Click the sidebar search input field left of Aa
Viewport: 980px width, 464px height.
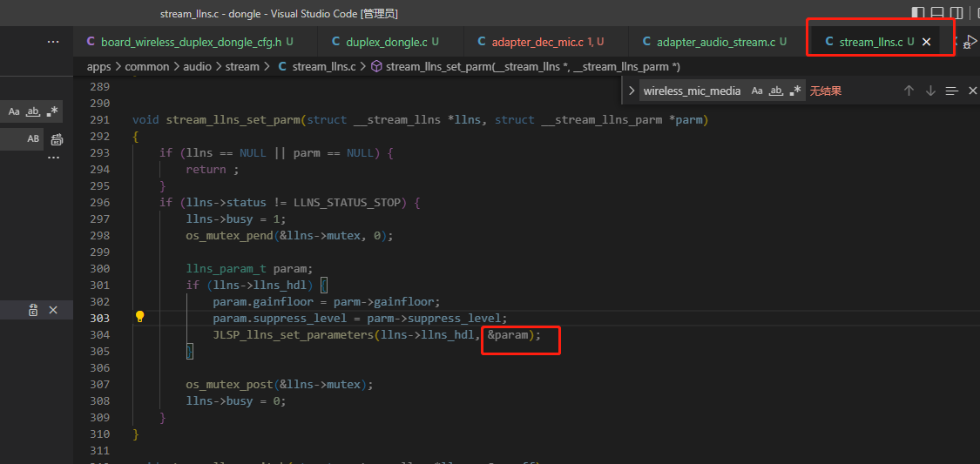pyautogui.click(x=3, y=111)
